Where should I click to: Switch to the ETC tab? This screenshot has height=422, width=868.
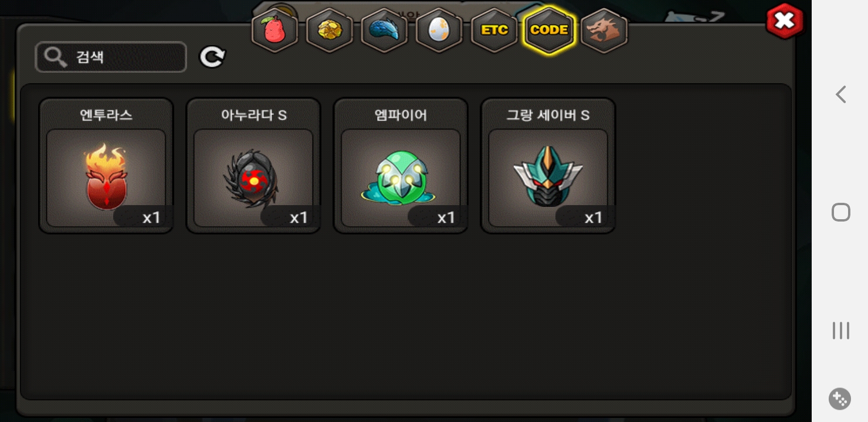(x=494, y=30)
